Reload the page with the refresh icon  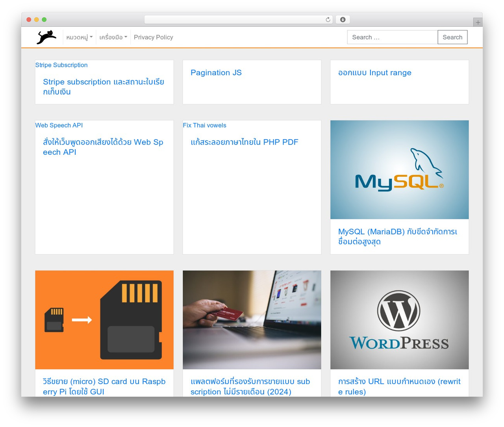pos(328,20)
